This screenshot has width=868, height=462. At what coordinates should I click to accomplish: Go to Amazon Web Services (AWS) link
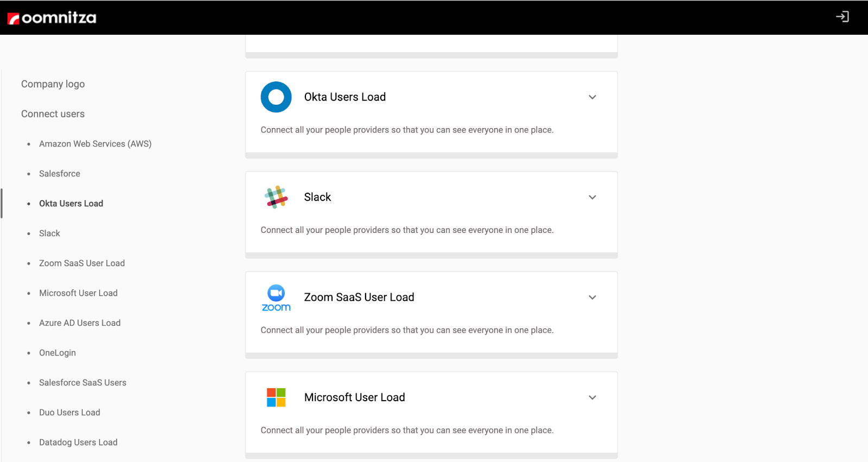(95, 144)
